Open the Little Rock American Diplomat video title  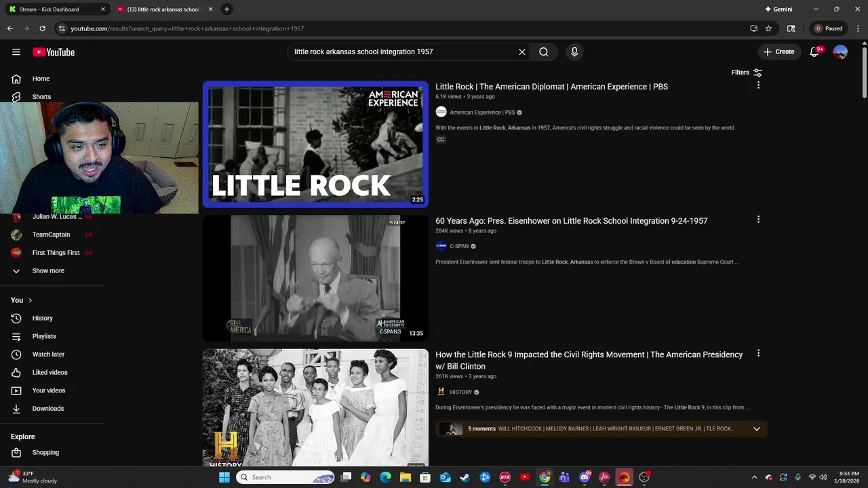click(x=551, y=87)
